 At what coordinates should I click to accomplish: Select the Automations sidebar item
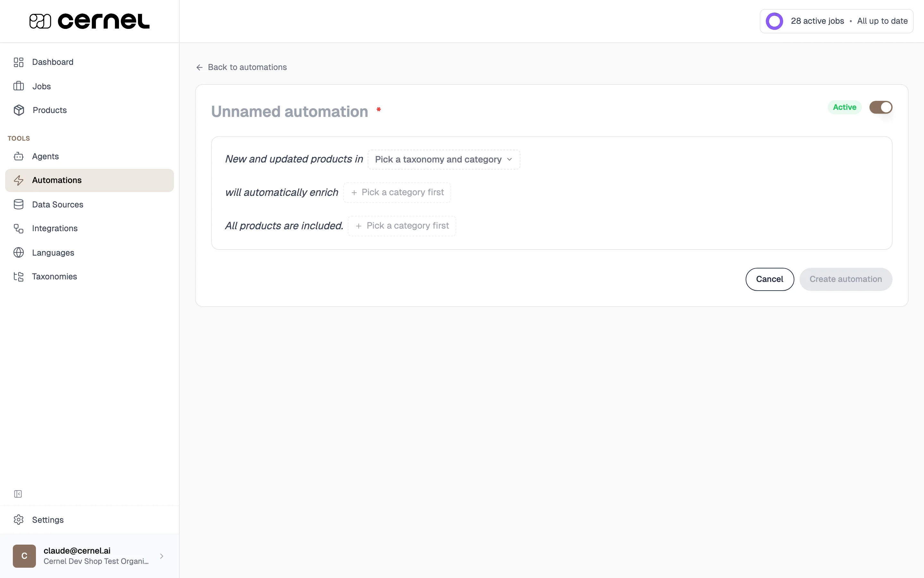tap(89, 180)
